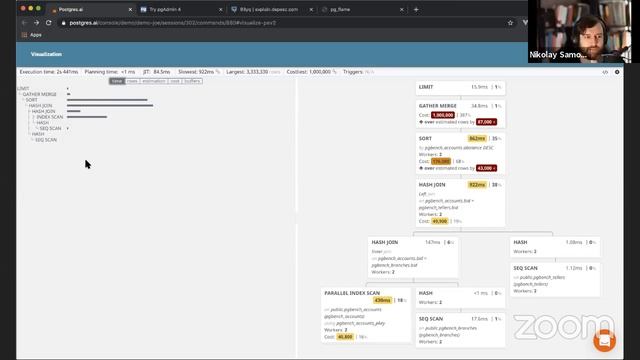Screen dimensions: 640x360
Task: Click the 'Execution time: 2s 441ms' stat
Action: point(49,72)
